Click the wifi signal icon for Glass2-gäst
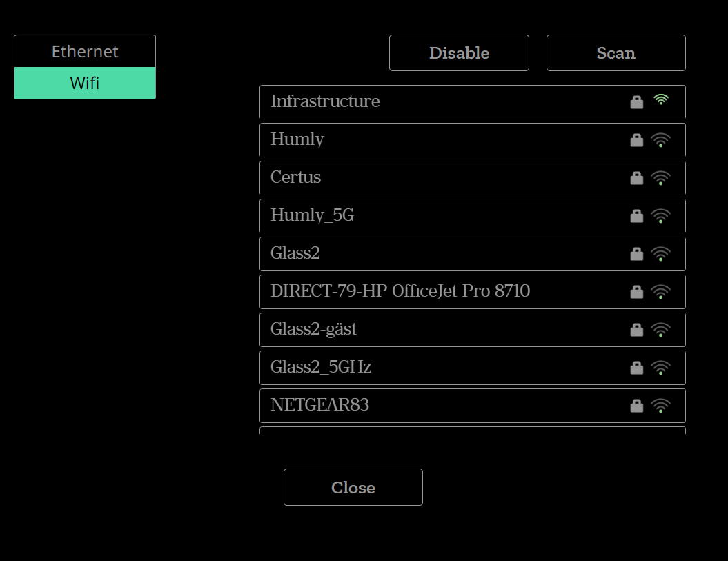The height and width of the screenshot is (561, 728). coord(660,331)
